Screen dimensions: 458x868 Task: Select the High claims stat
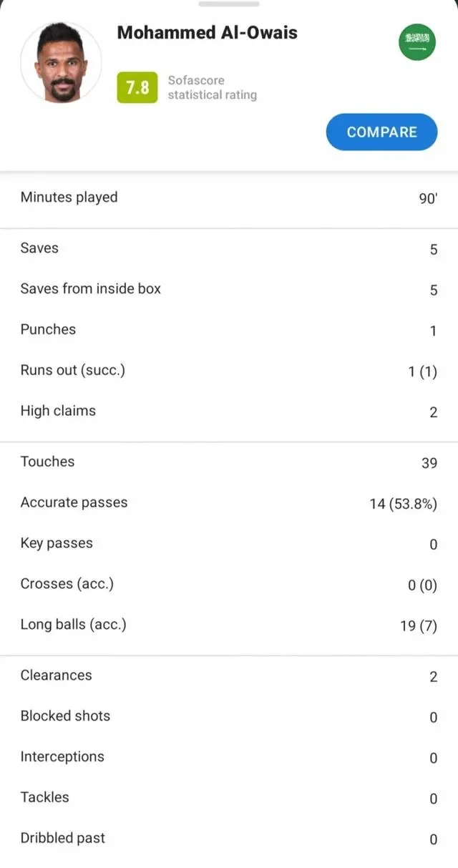(229, 411)
